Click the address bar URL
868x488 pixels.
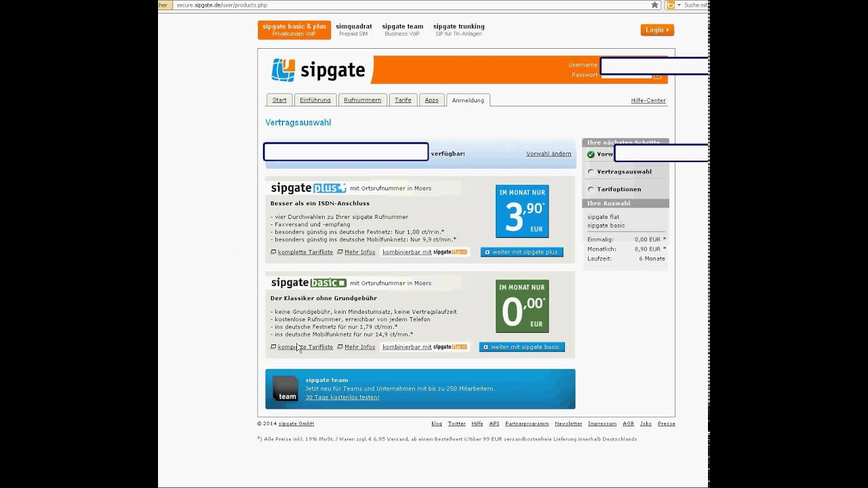point(222,5)
